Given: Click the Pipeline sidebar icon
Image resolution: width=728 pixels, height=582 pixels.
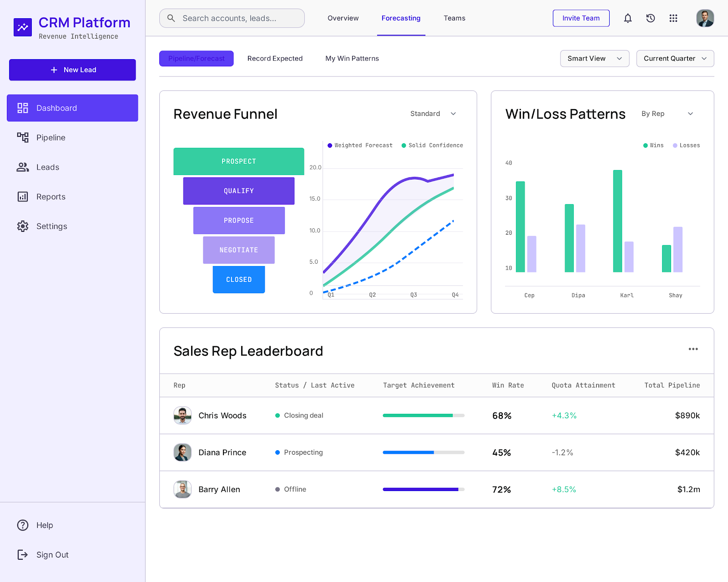Looking at the screenshot, I should [x=23, y=137].
